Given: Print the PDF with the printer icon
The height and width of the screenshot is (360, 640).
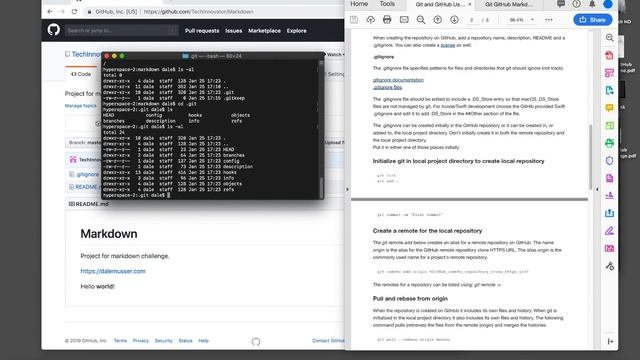Looking at the screenshot, I should [387, 20].
